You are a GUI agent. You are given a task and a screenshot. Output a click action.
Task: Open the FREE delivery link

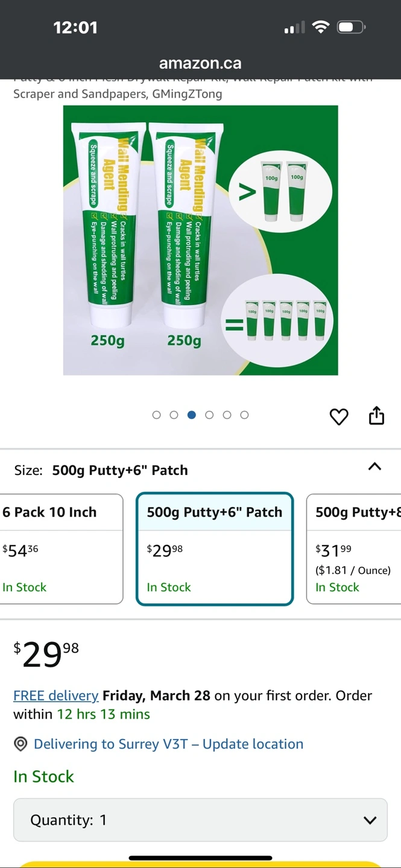pos(55,696)
